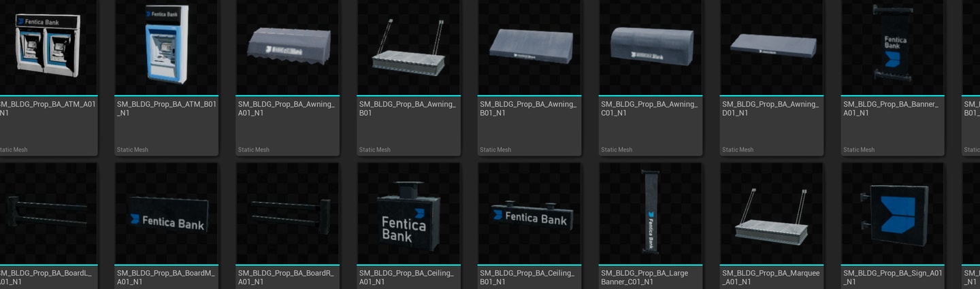Click the SM_BLDG_Prop_BA_Marquee_A01_N1 name label
980x289 pixels.
coord(771,277)
